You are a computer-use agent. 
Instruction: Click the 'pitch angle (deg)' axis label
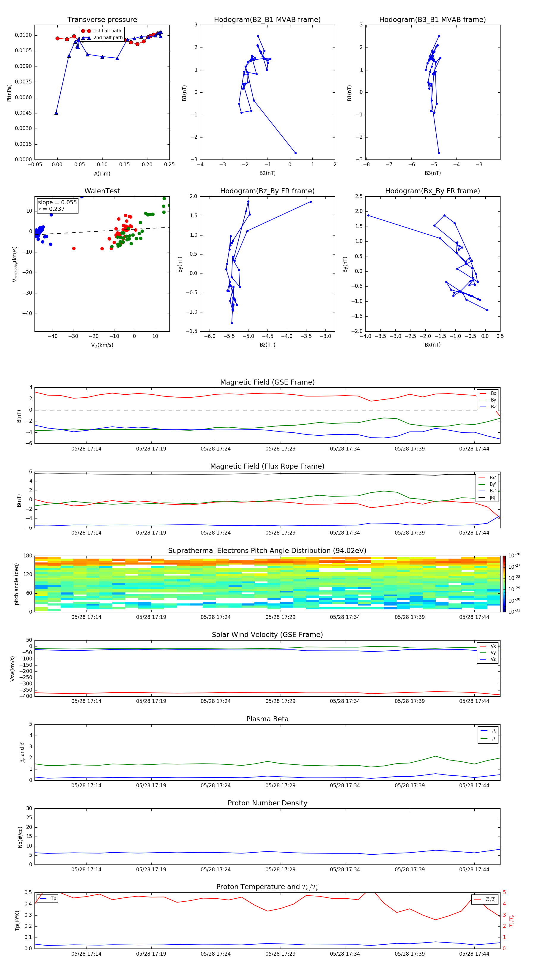[x=16, y=584]
